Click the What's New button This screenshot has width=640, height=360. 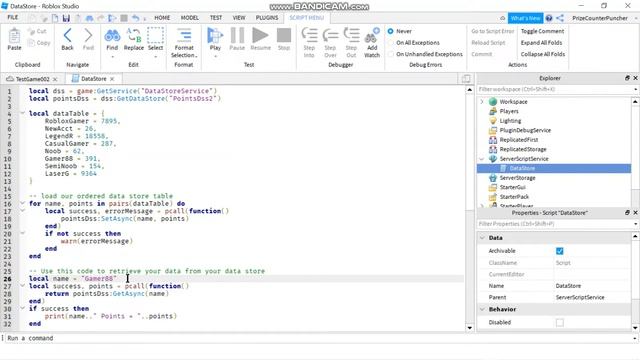coord(525,18)
